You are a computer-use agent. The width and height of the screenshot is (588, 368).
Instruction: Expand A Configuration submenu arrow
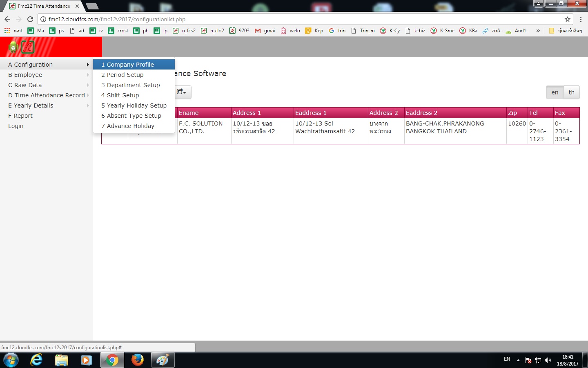88,65
